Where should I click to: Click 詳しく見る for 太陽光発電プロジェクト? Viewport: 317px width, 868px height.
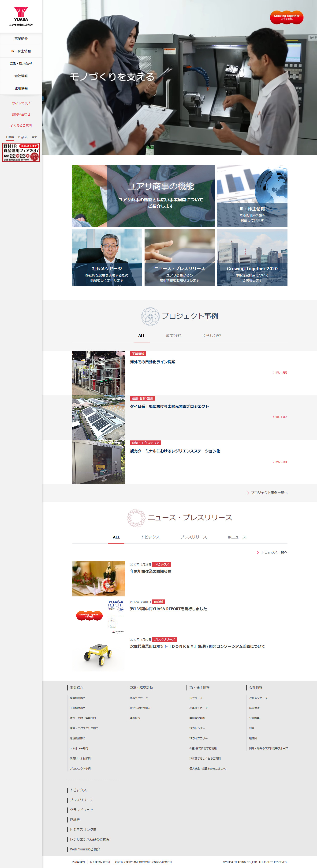point(280,417)
